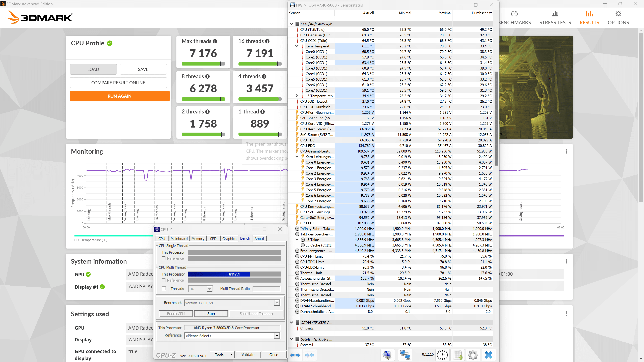Viewport: 644px width, 362px height.
Task: Collapse the CPU [#0] AMD Ryzen sensor group
Action: (291, 24)
